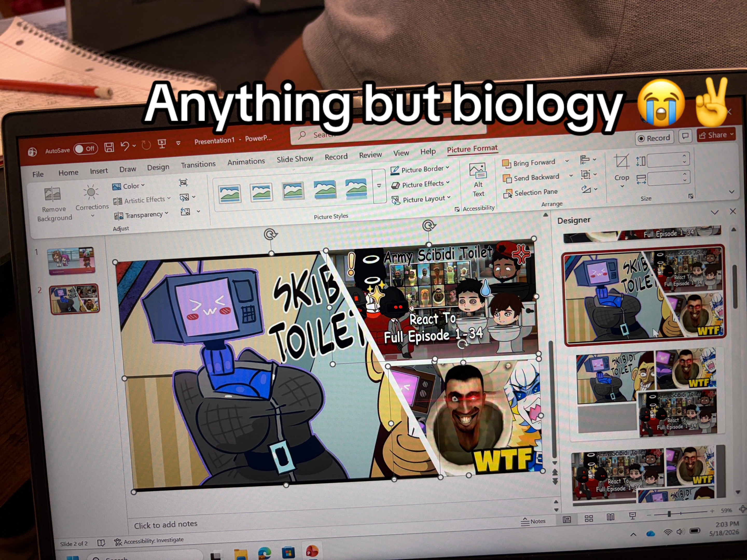The image size is (747, 560).
Task: Click the Alt Text button
Action: (x=478, y=180)
